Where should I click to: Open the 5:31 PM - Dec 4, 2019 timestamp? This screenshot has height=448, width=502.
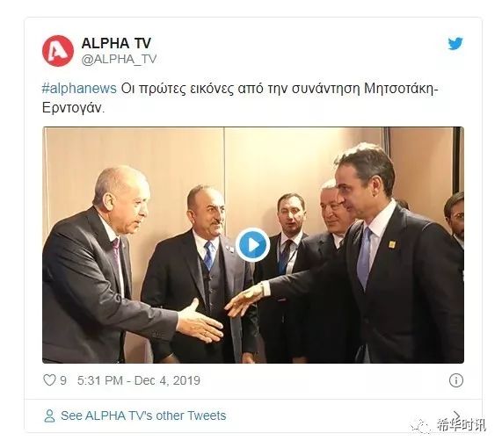[139, 380]
